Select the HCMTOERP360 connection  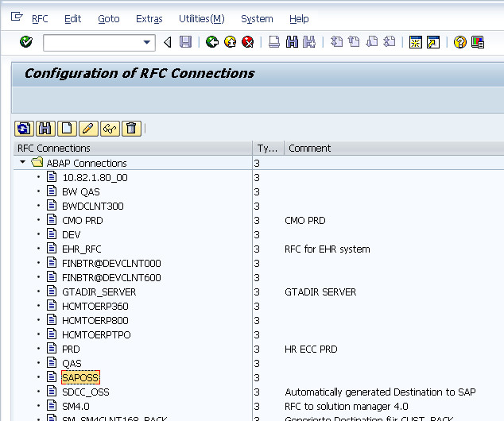(x=95, y=307)
